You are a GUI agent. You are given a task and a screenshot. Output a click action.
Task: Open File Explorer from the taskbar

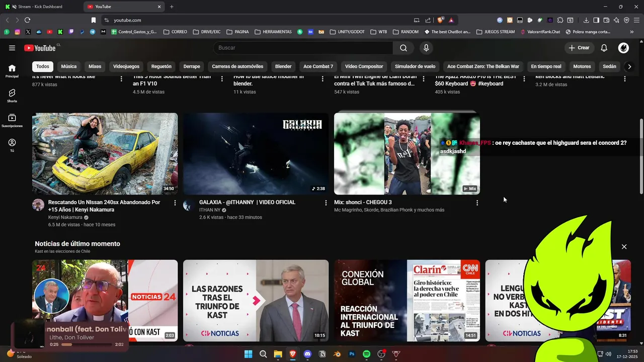click(x=278, y=354)
